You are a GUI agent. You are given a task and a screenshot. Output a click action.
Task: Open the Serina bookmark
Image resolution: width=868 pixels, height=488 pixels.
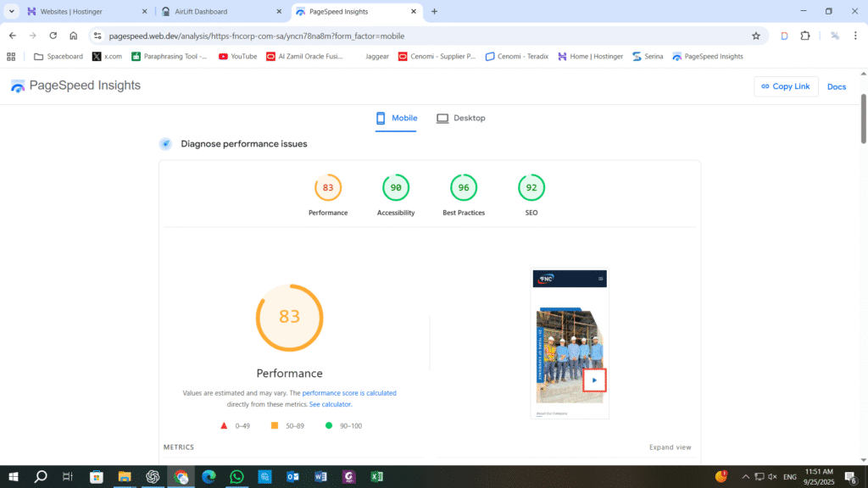[x=648, y=57]
